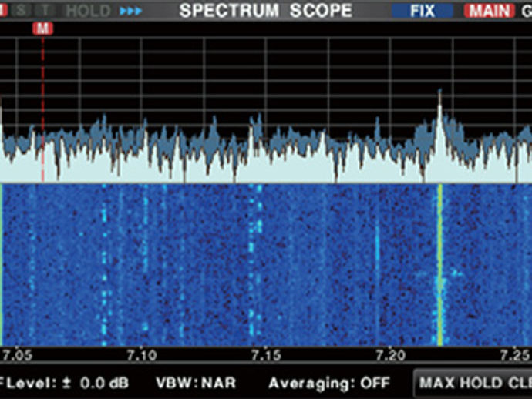Tap the MAX HOLD CLEAR button
The height and width of the screenshot is (399, 532).
click(x=473, y=383)
